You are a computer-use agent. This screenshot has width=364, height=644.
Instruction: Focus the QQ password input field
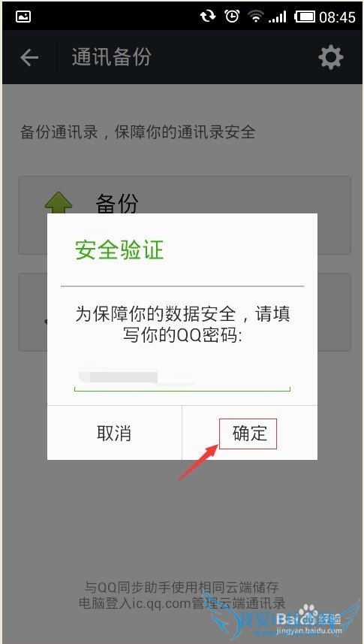coord(182,378)
